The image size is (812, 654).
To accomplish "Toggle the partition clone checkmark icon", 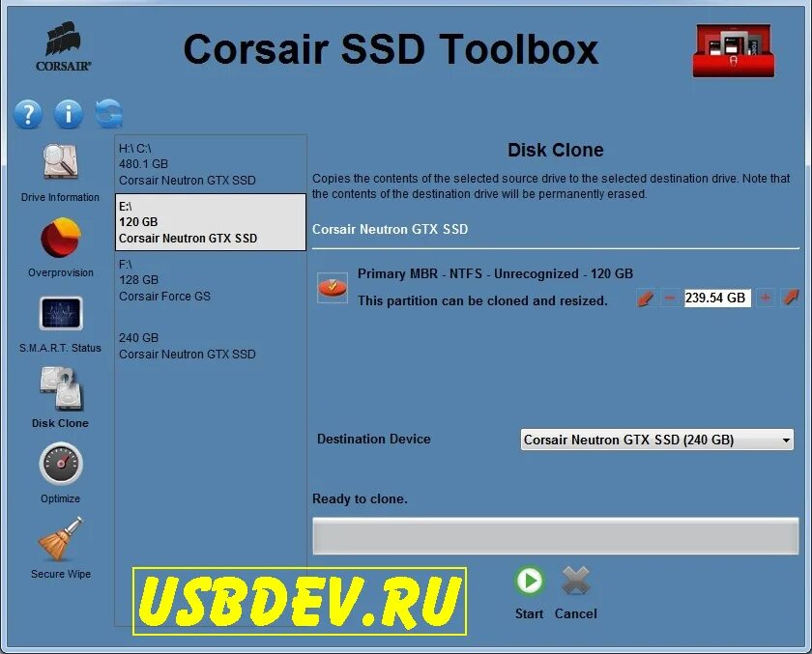I will point(332,287).
